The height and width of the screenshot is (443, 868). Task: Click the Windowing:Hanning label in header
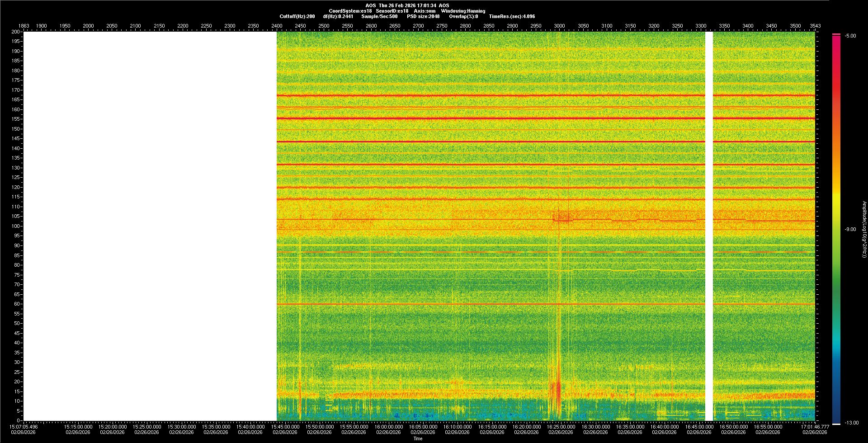[x=463, y=11]
